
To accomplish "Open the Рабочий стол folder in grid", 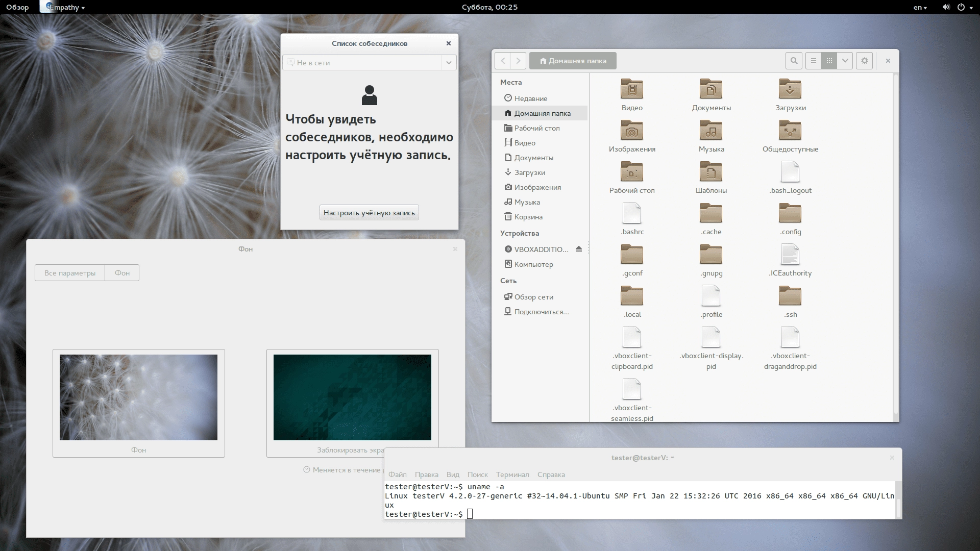I will (632, 172).
